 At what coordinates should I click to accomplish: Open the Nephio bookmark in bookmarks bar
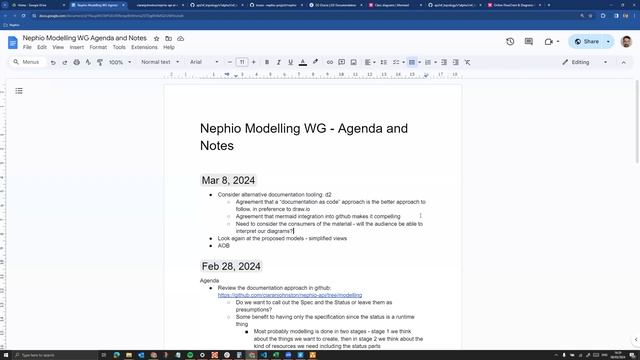(11, 25)
